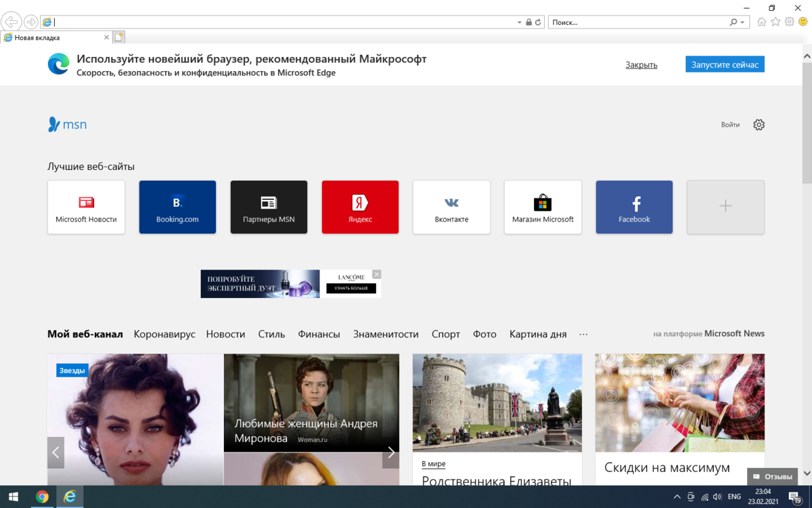Go back with the browser back arrow
Image resolution: width=812 pixels, height=508 pixels.
tap(12, 22)
